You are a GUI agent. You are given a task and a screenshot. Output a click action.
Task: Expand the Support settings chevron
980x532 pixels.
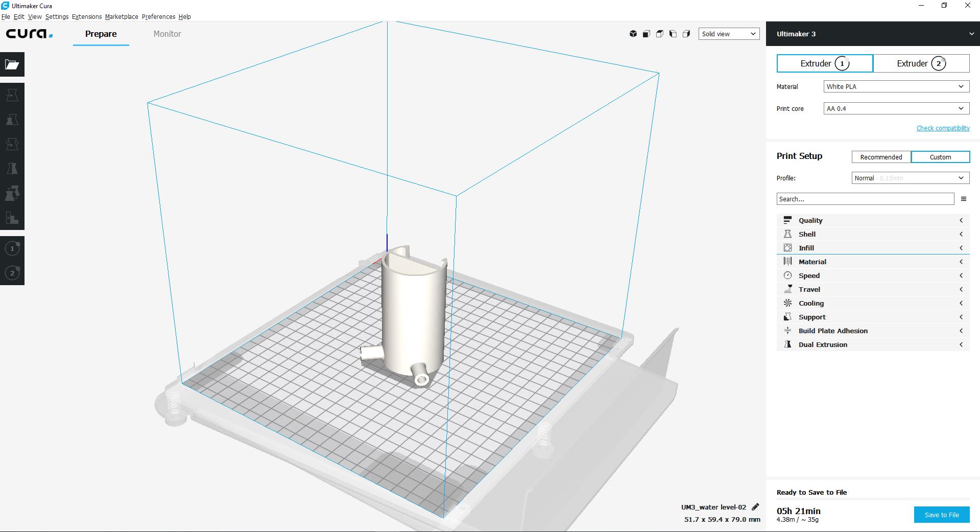[x=961, y=317]
